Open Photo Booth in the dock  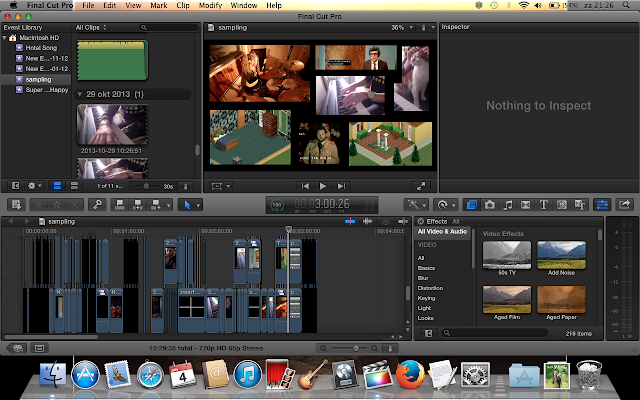(280, 374)
